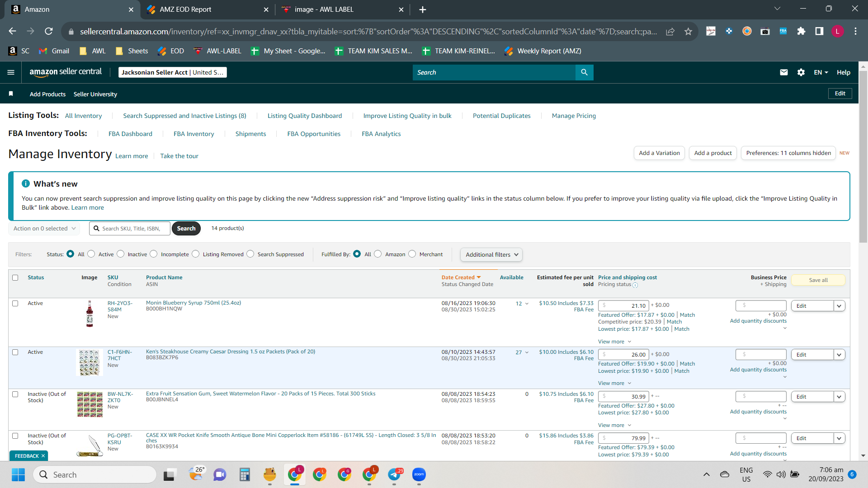Open the browser side panel icon
The image size is (868, 488).
point(819,31)
